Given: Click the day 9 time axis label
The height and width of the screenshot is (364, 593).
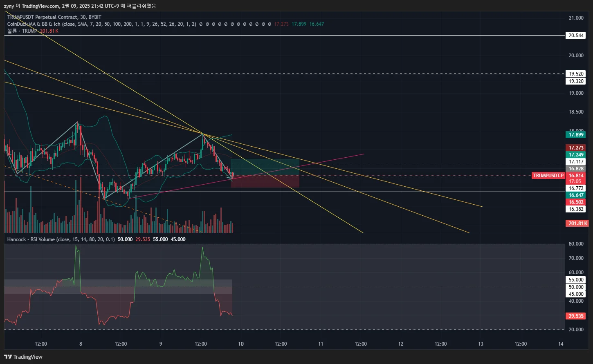Looking at the screenshot, I should (x=161, y=344).
